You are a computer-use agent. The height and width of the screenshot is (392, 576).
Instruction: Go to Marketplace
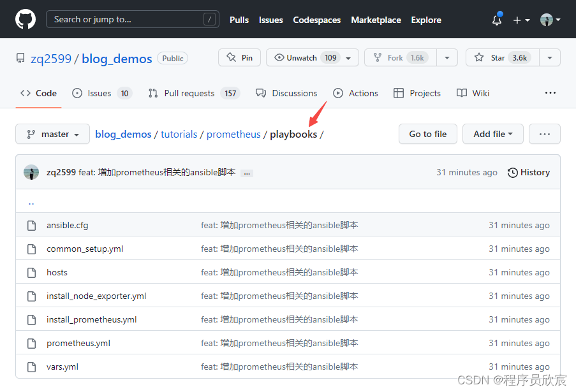376,20
